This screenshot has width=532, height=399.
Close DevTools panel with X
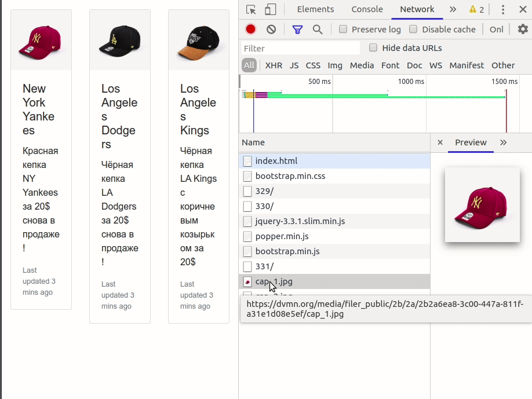coord(523,9)
